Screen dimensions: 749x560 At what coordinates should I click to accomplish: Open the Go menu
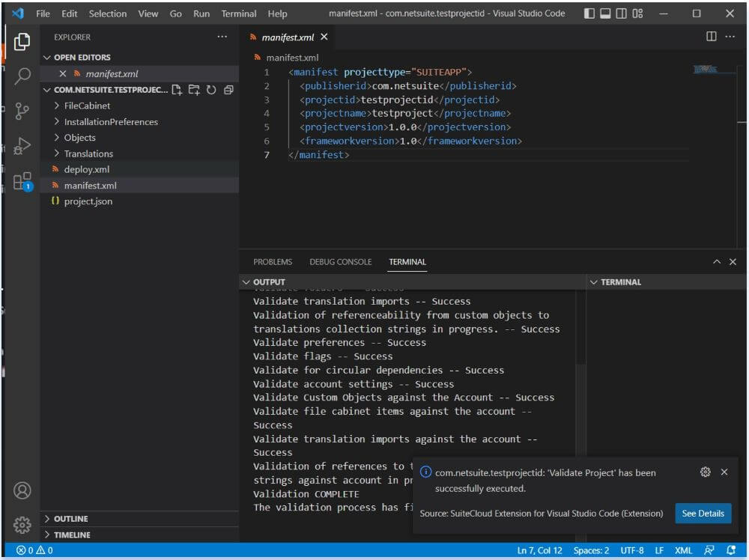coord(175,13)
